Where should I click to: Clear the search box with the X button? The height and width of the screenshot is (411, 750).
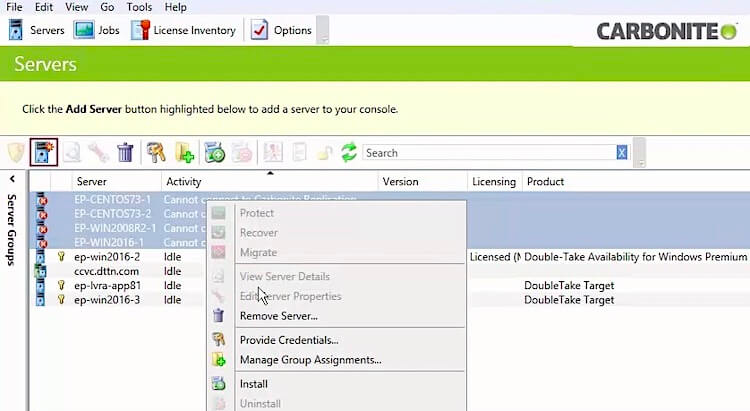tap(621, 153)
